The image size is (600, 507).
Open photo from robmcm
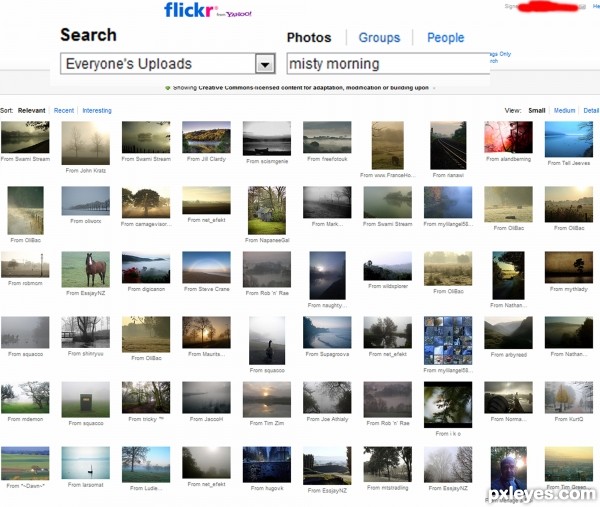coord(25,264)
